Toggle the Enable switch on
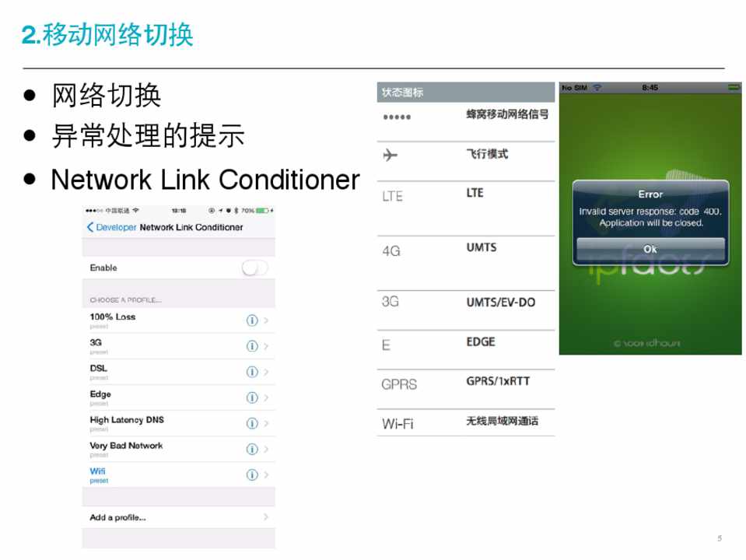This screenshot has width=746, height=560. coord(254,268)
